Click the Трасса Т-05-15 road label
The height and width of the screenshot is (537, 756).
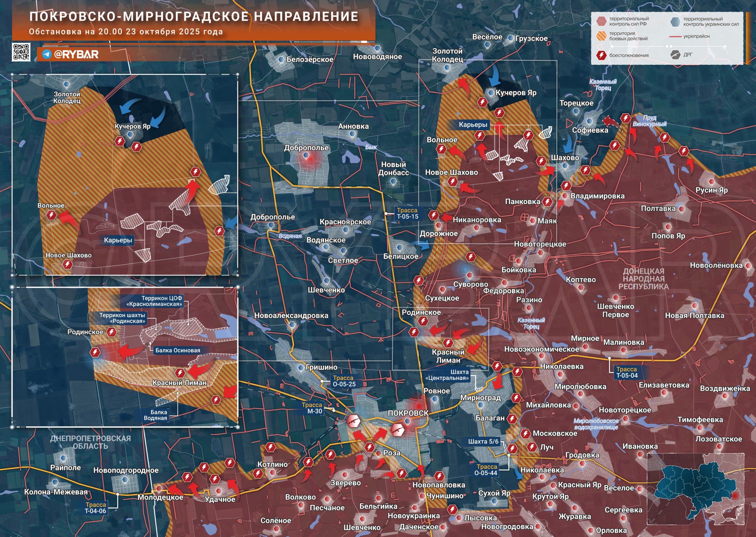[x=408, y=213]
